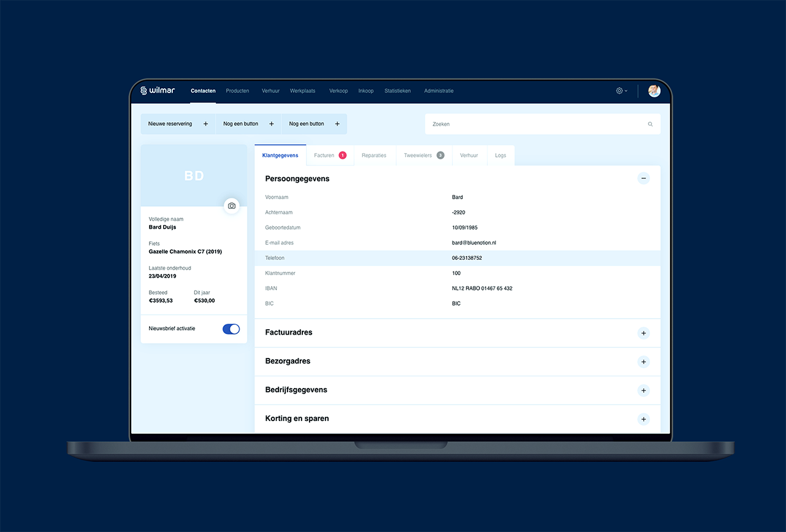Expand the Bezorgadres section

[x=644, y=362]
